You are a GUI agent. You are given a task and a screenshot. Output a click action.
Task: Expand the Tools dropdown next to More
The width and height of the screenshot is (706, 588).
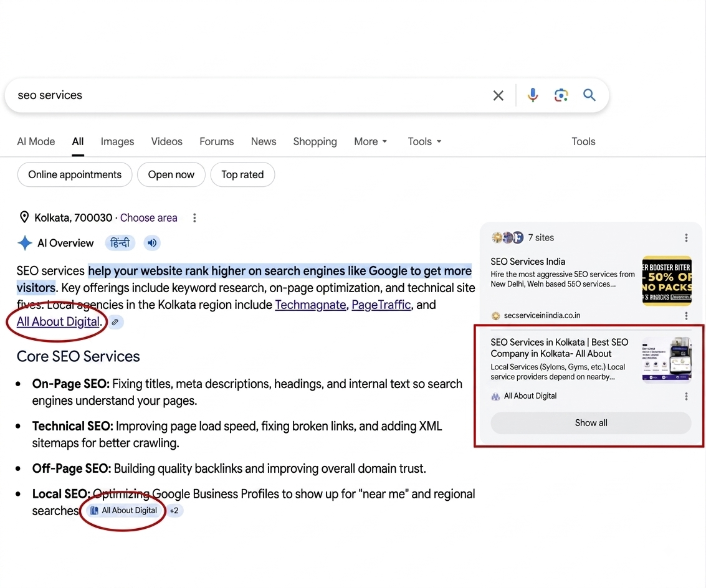pos(424,141)
